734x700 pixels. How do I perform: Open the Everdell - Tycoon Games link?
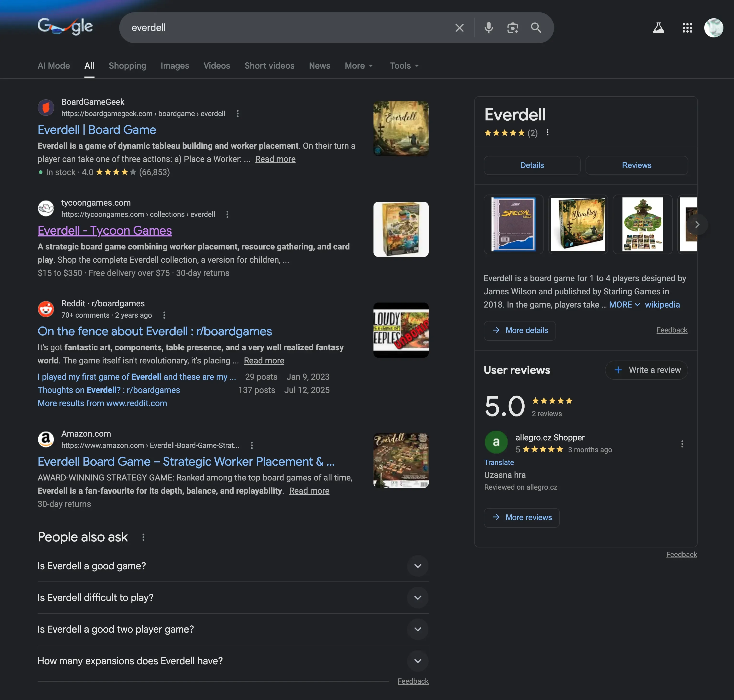point(105,230)
